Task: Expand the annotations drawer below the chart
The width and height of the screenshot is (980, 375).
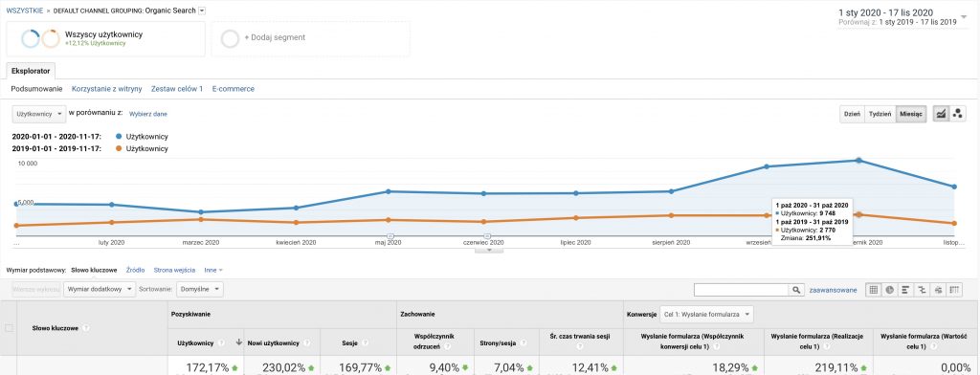Action: click(490, 250)
